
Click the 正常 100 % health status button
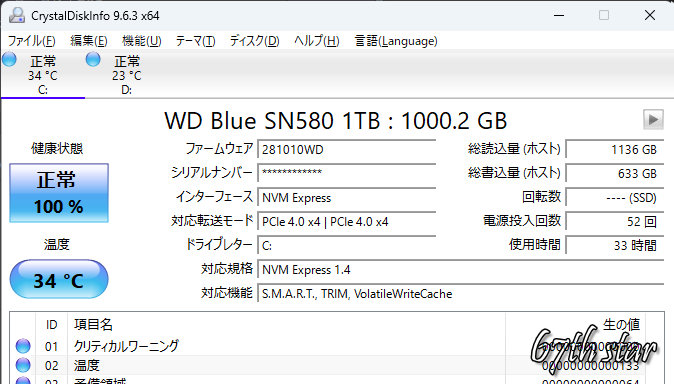[59, 193]
